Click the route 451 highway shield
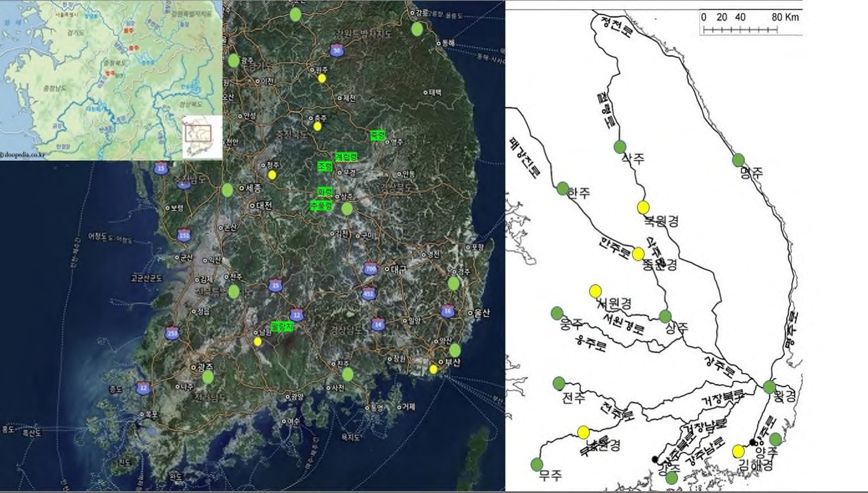 (369, 294)
